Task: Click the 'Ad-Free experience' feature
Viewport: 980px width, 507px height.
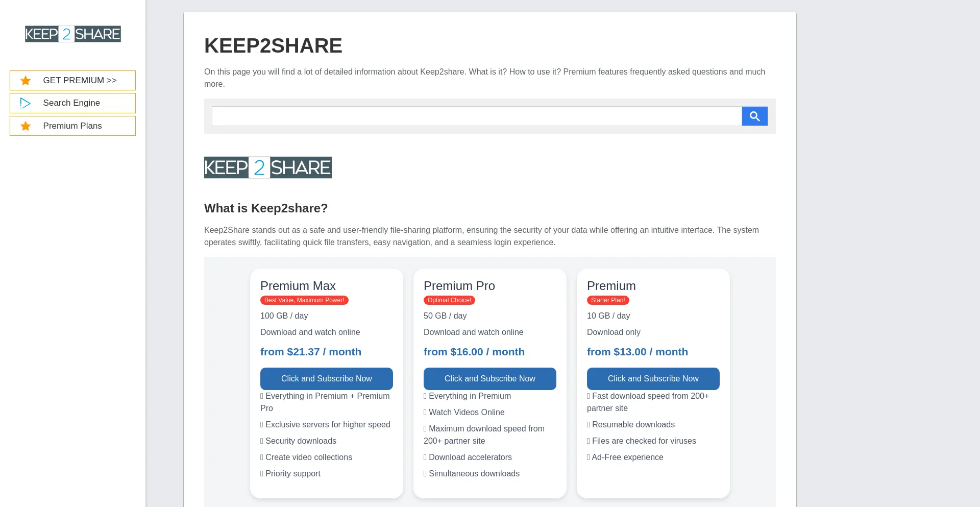Action: (625, 457)
